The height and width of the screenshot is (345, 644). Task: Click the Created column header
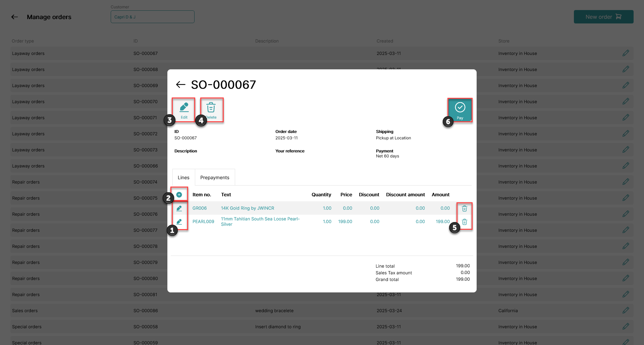coord(385,41)
